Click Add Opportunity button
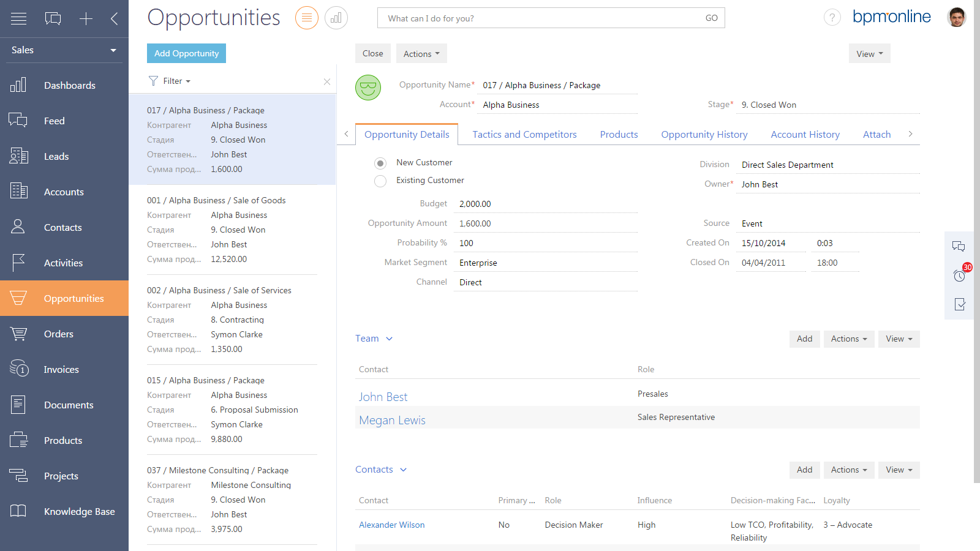The image size is (980, 551). click(187, 53)
